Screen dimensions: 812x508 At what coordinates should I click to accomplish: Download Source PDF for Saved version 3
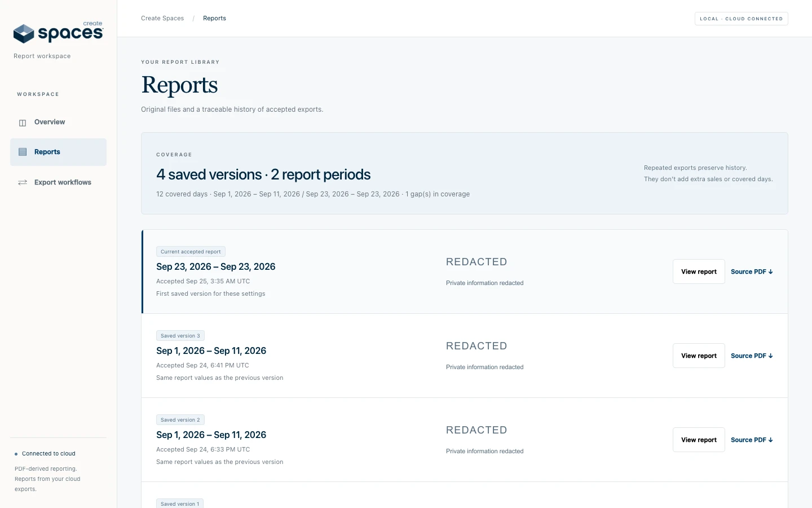tap(752, 356)
